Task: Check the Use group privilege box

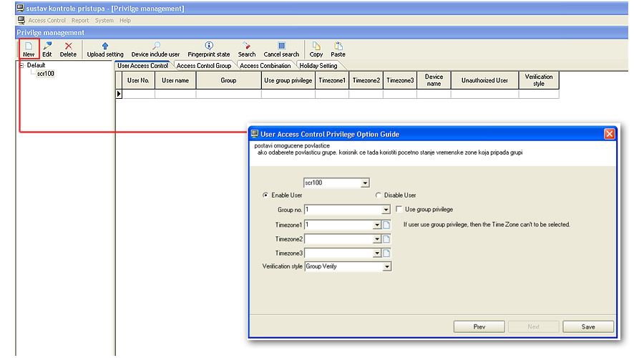Action: (x=398, y=209)
